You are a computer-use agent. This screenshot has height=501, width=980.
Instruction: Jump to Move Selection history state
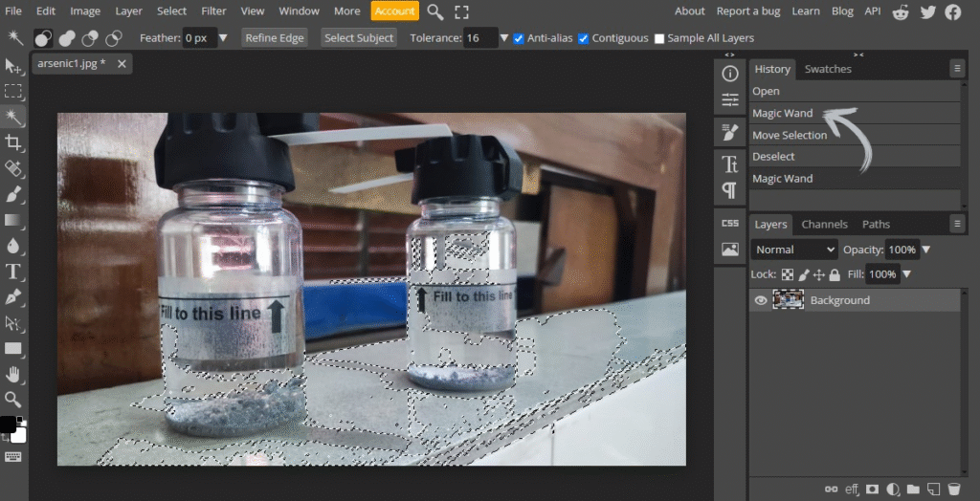[x=789, y=135]
